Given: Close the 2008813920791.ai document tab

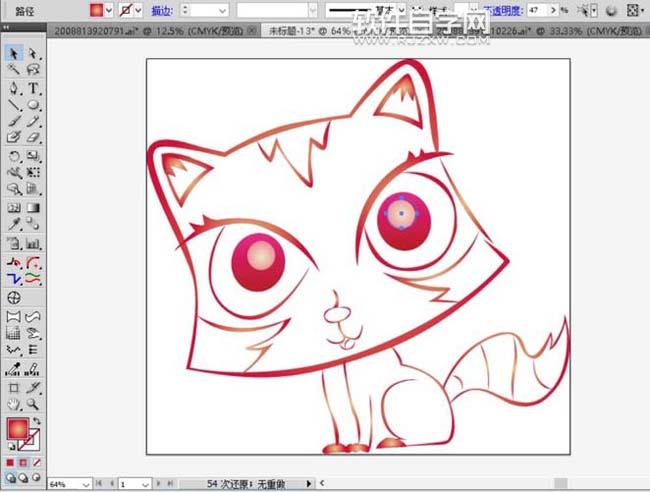Looking at the screenshot, I should (x=252, y=30).
